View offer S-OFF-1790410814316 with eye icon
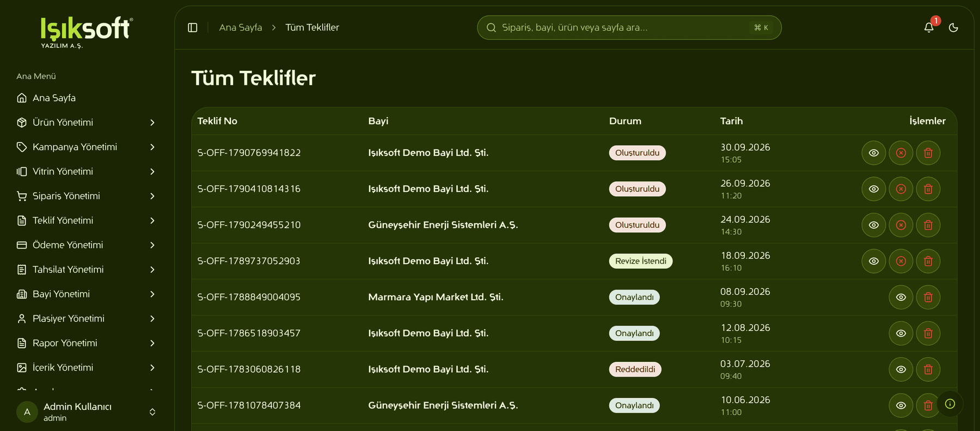The width and height of the screenshot is (980, 431). pyautogui.click(x=874, y=189)
